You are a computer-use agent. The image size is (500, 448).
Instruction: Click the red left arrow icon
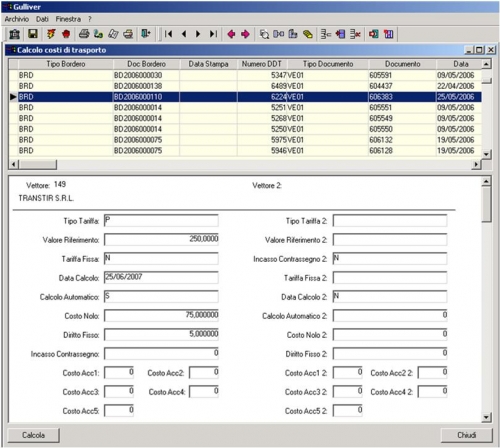coord(231,34)
